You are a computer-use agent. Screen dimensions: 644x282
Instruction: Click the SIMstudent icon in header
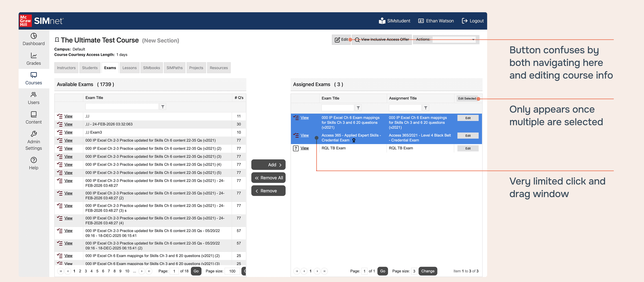coord(382,21)
